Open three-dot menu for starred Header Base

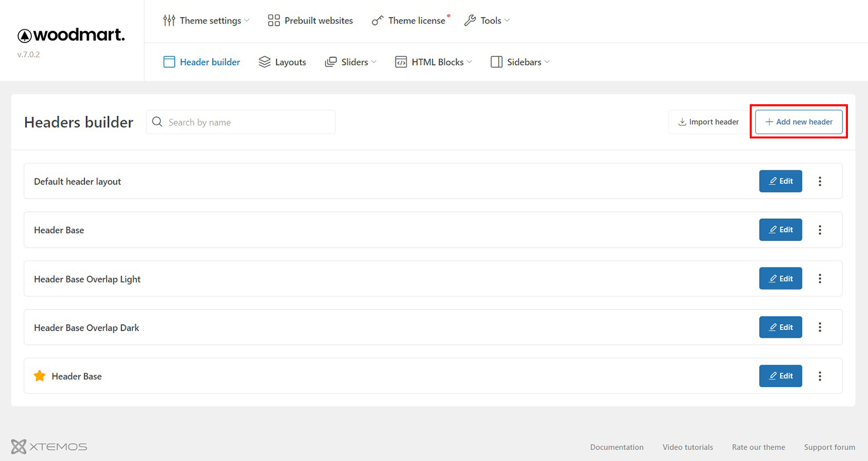tap(820, 376)
